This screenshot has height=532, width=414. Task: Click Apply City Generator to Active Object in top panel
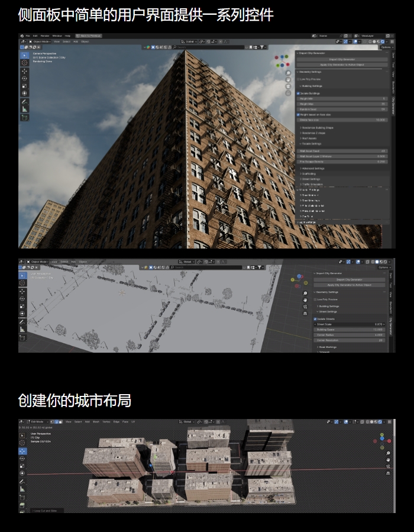(x=342, y=65)
